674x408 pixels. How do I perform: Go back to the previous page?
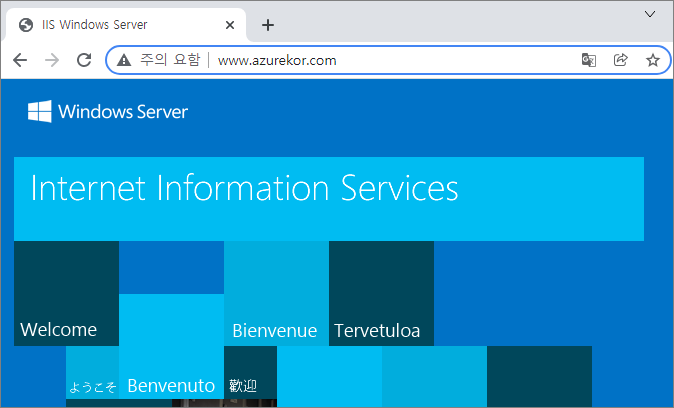(20, 60)
